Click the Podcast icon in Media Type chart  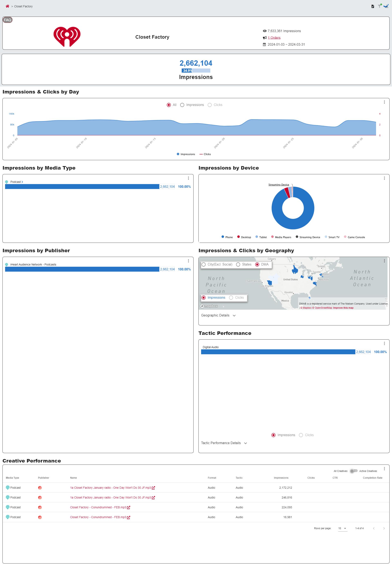tap(7, 182)
